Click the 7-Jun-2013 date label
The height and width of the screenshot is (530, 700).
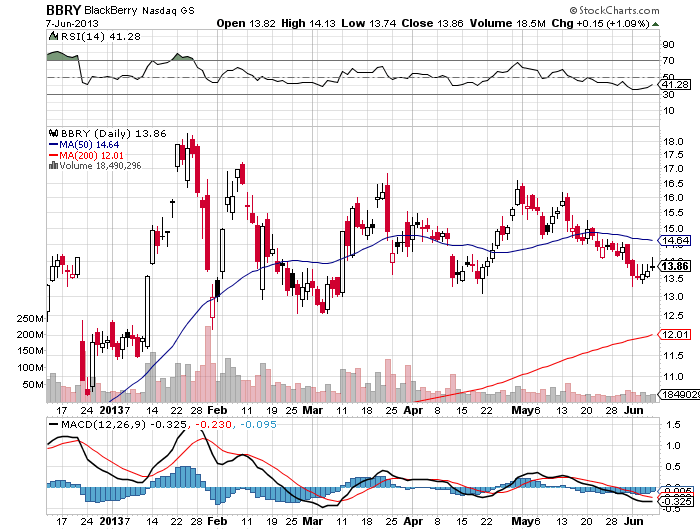tap(72, 24)
